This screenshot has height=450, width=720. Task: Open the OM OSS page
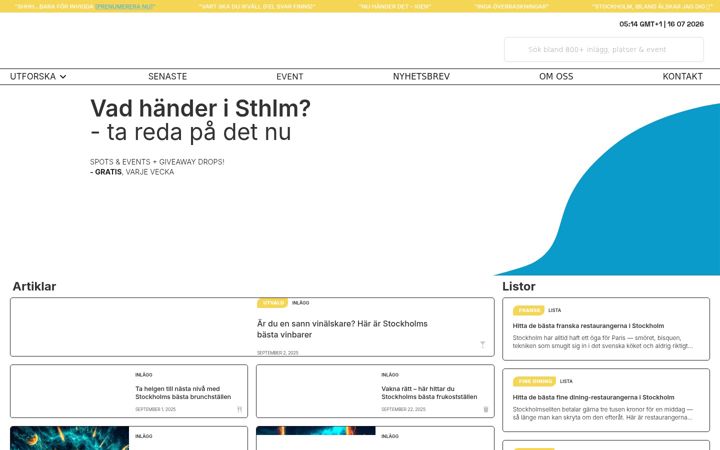coord(556,77)
